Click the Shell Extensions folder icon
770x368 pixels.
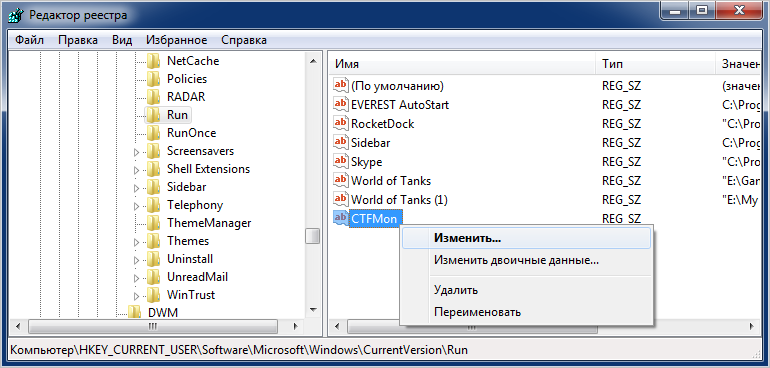[x=154, y=169]
